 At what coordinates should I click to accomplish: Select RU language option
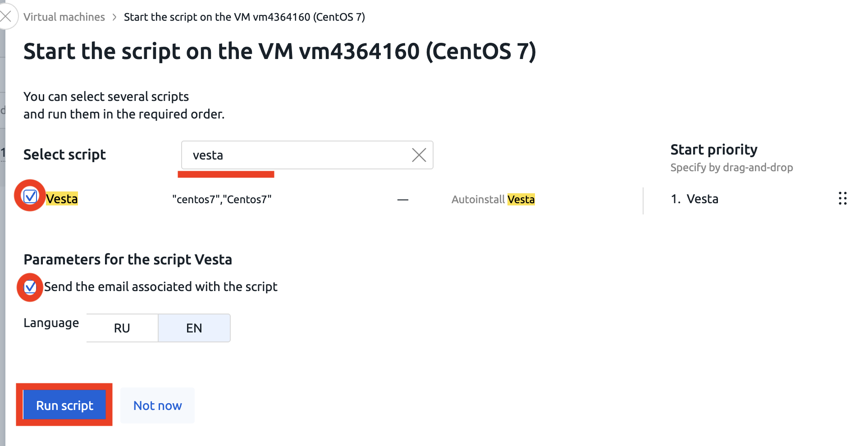(x=122, y=328)
